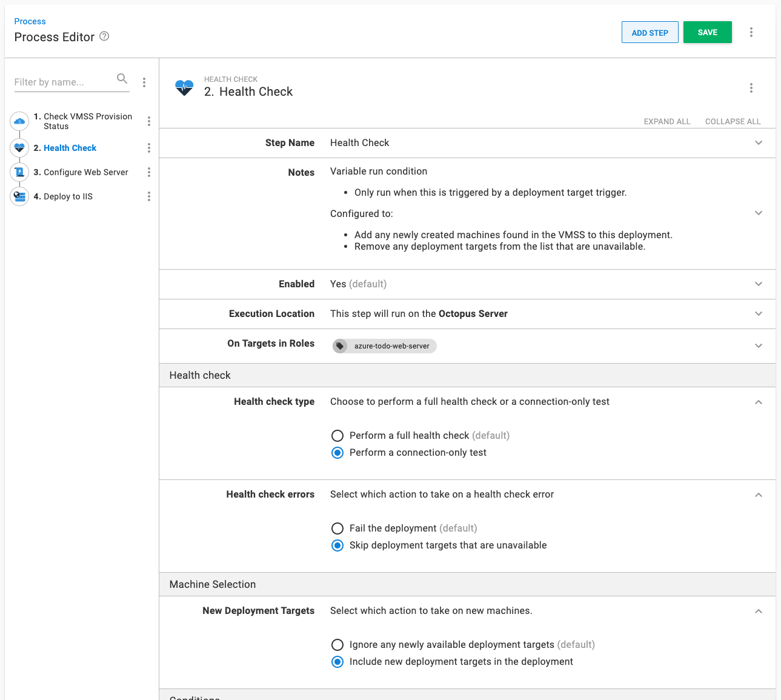Expand the Execution Location section

click(758, 314)
